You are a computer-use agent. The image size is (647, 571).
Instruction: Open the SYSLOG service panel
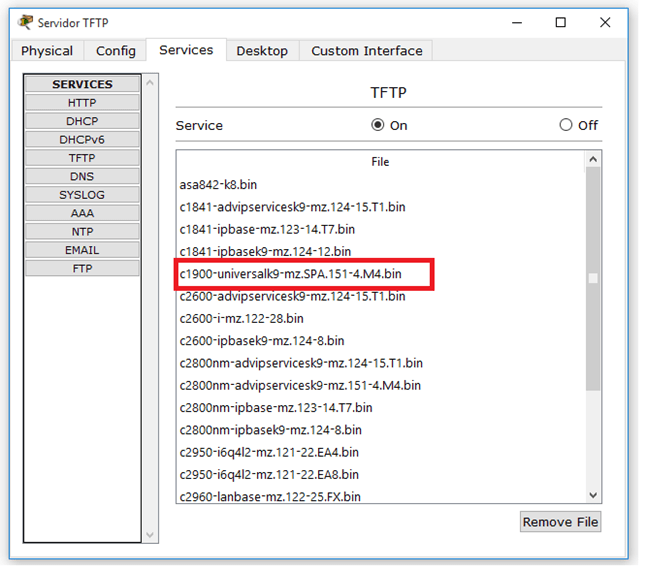(x=82, y=195)
